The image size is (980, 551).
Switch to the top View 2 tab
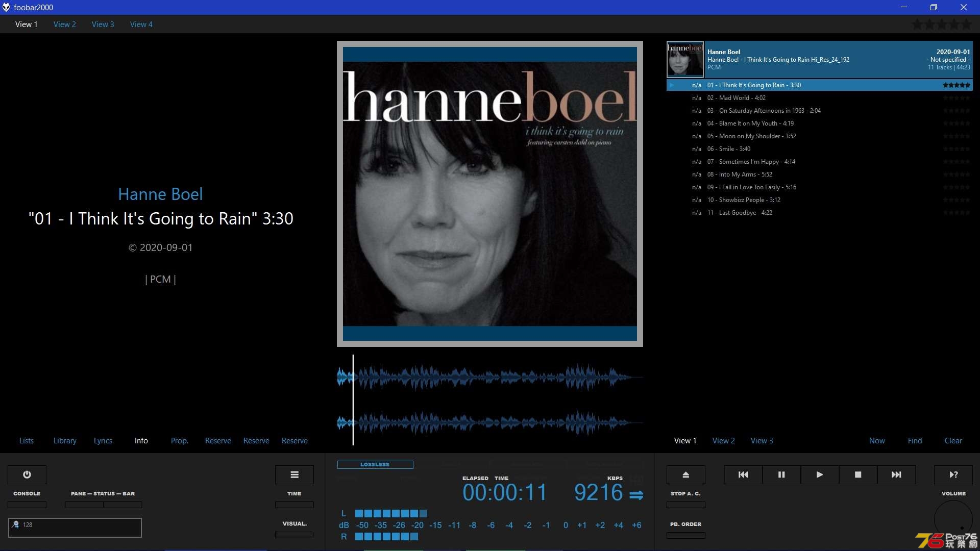(65, 24)
